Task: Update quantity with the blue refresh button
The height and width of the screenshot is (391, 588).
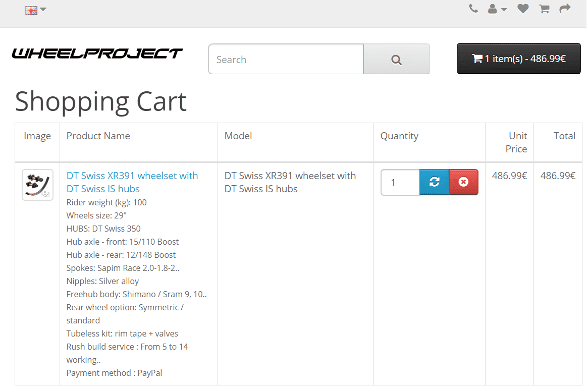Action: click(434, 182)
